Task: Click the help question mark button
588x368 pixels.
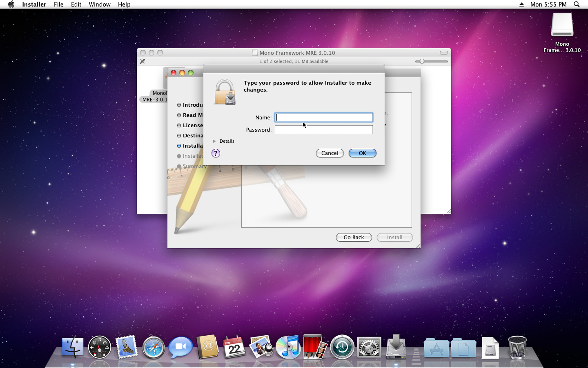Action: (x=216, y=153)
